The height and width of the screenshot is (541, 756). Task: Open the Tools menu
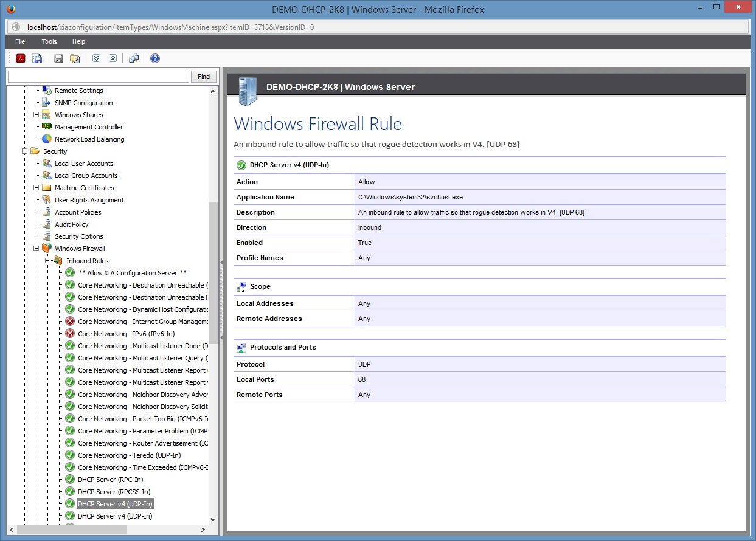coord(49,41)
